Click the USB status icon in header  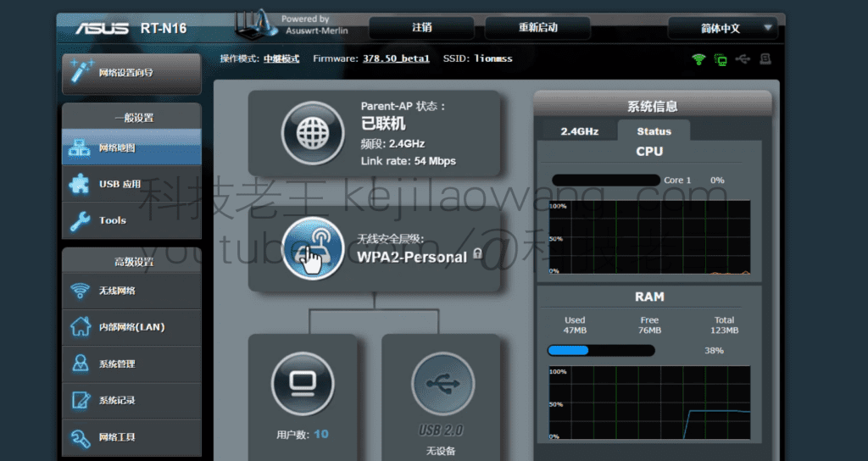point(743,59)
